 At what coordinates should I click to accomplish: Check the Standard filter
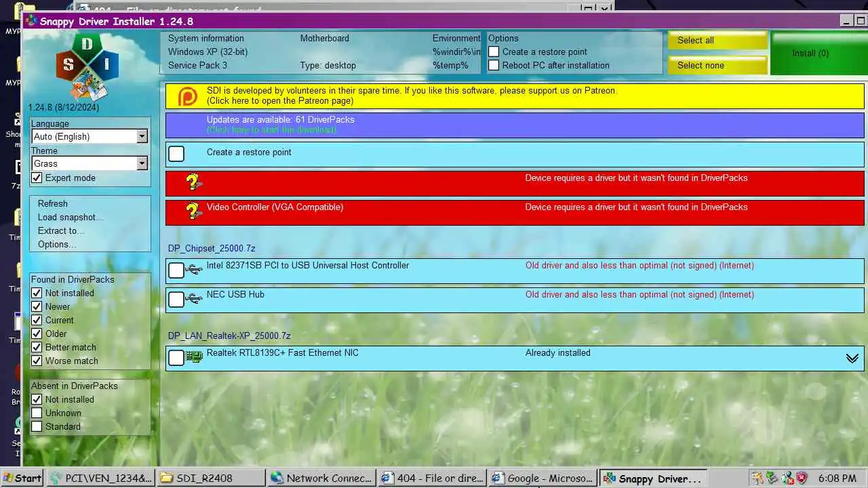click(37, 426)
